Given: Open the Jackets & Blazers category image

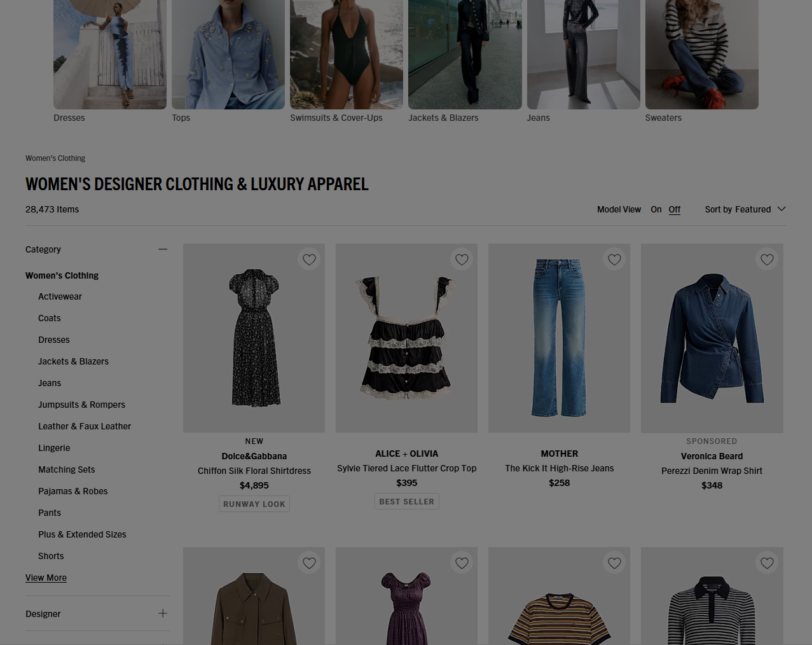Looking at the screenshot, I should tap(465, 55).
